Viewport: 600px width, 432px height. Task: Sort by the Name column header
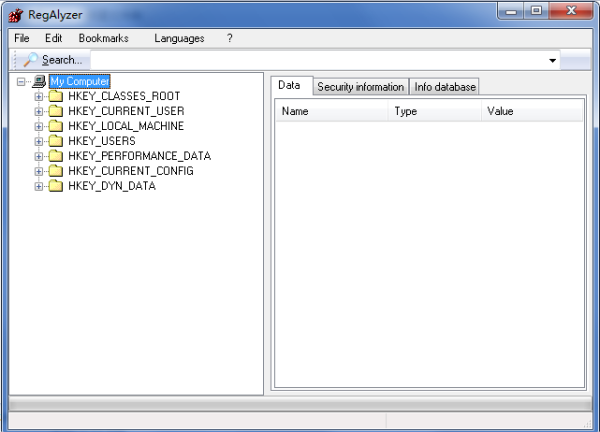tap(330, 111)
